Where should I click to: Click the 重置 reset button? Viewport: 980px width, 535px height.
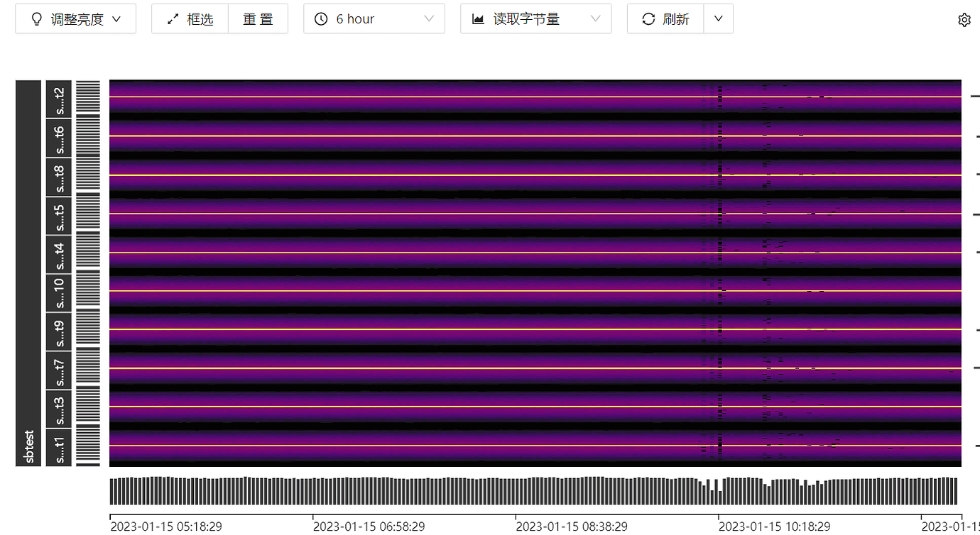pos(258,18)
